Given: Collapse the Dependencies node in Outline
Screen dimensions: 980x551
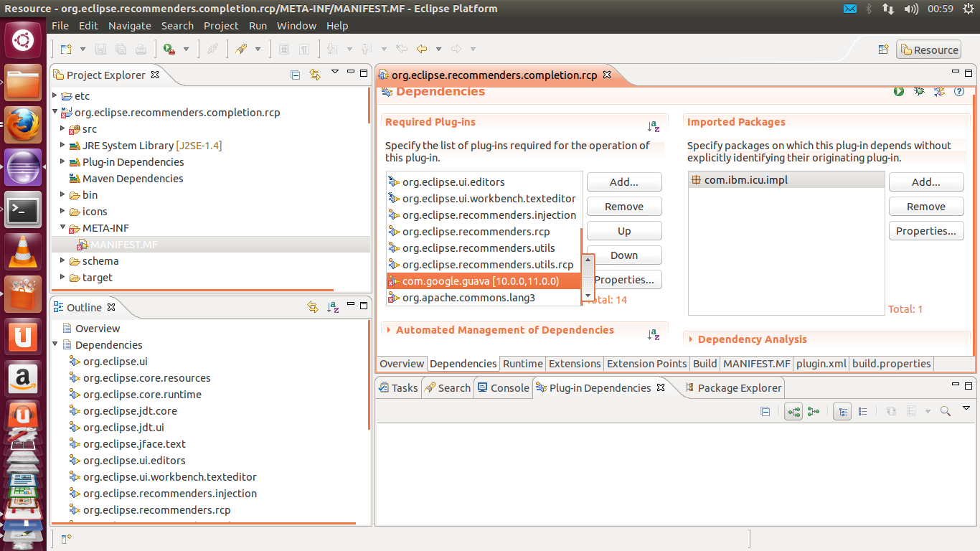Looking at the screenshot, I should pyautogui.click(x=56, y=344).
